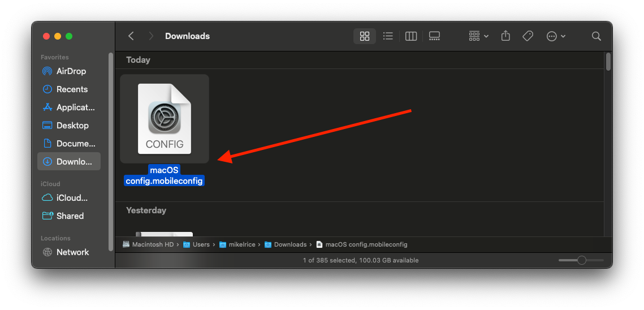Adjust the icon size slider
The width and height of the screenshot is (644, 310).
tap(581, 260)
